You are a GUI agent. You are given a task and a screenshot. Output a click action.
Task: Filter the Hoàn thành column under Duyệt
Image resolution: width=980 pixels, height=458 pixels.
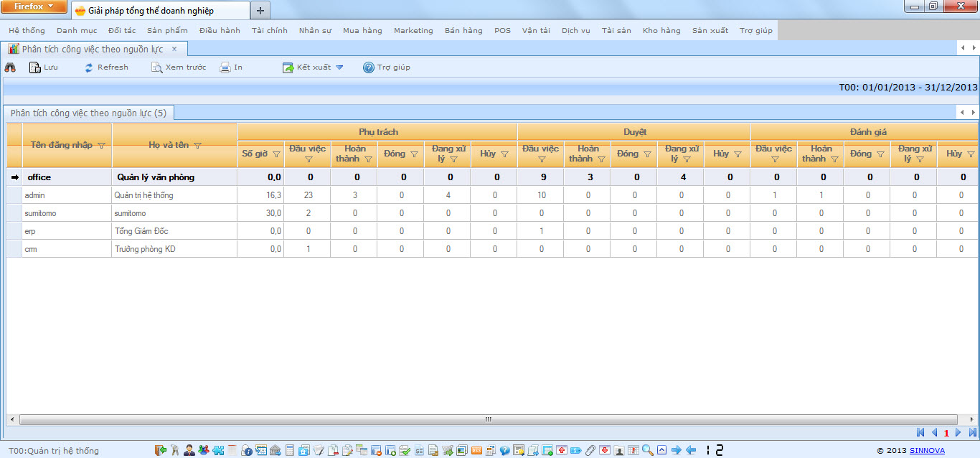(601, 159)
